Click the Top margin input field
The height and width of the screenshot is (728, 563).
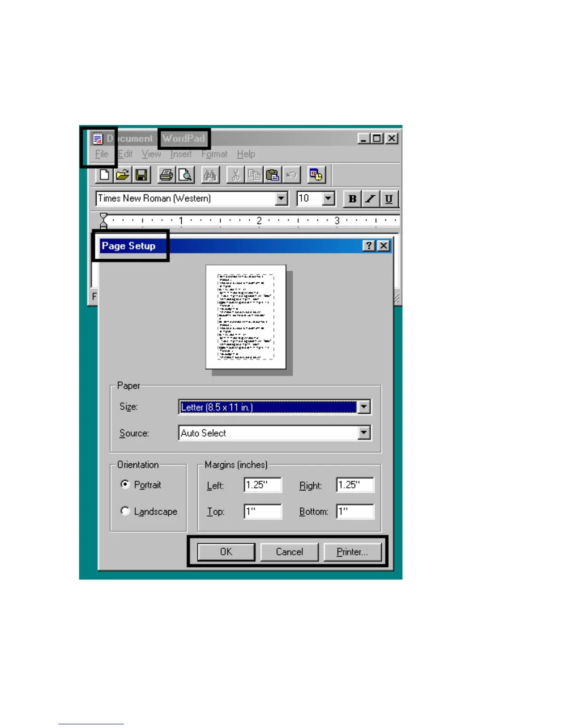[x=263, y=511]
